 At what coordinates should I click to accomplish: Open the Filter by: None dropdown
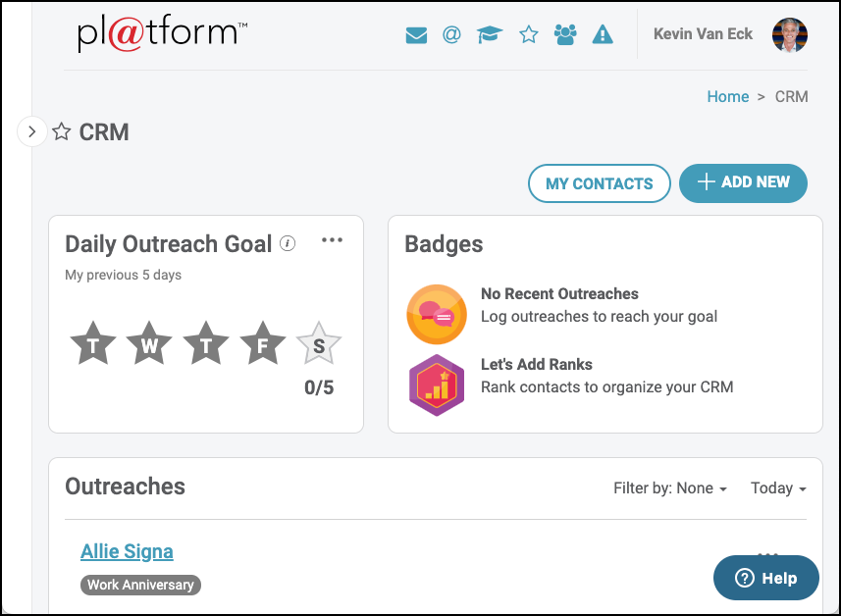tap(669, 488)
